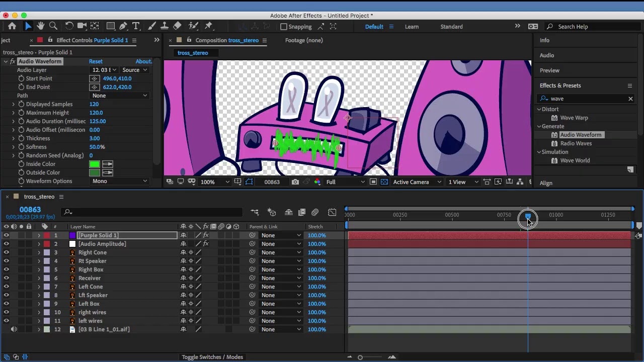644x362 pixels.
Task: Open the Active Camera dropdown
Action: 417,182
